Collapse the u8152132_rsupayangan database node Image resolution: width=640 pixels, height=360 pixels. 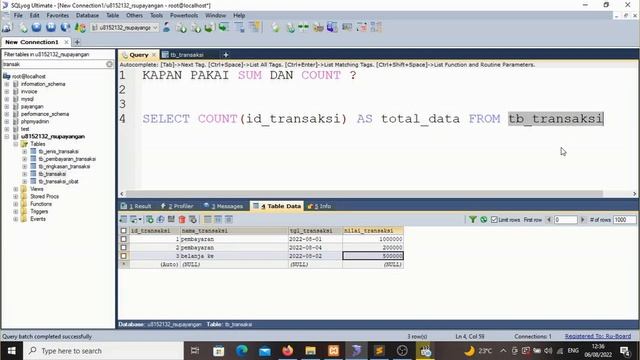(7, 136)
